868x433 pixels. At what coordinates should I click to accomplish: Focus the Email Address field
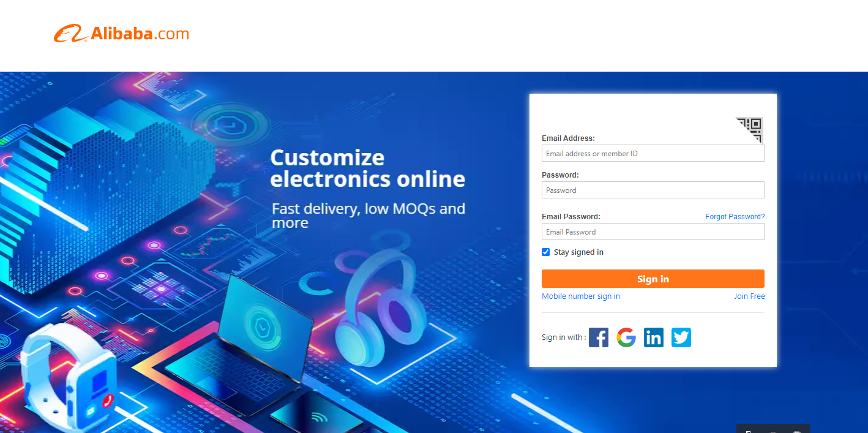pos(653,153)
